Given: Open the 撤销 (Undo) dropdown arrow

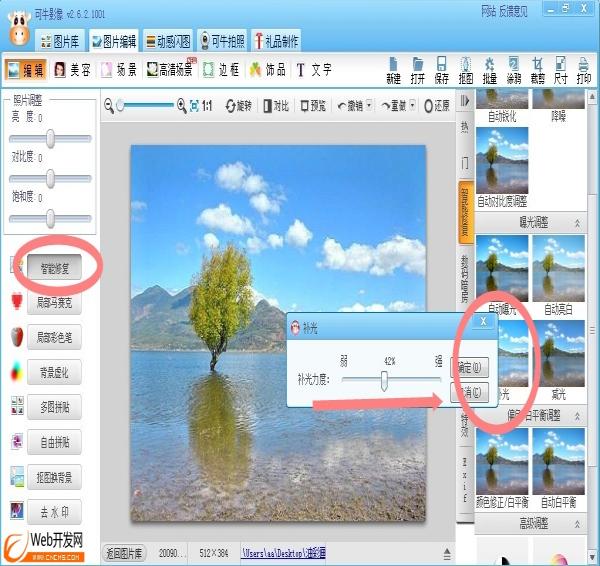Looking at the screenshot, I should [x=369, y=105].
